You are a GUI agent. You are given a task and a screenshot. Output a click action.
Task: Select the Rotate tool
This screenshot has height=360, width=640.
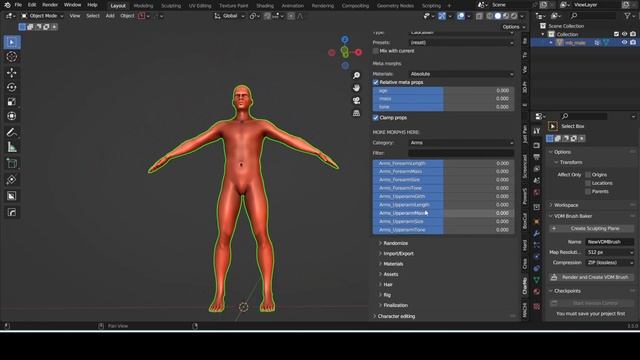[12, 87]
